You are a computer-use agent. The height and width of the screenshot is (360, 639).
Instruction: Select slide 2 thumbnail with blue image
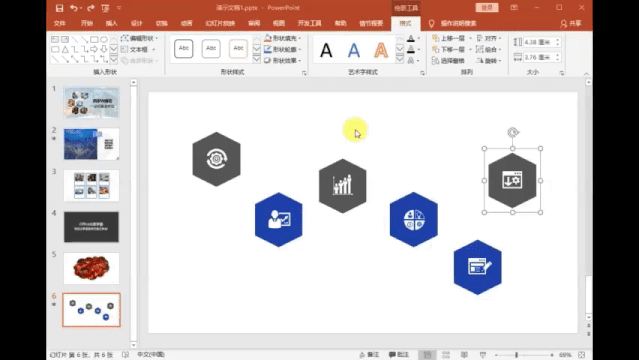[91, 144]
